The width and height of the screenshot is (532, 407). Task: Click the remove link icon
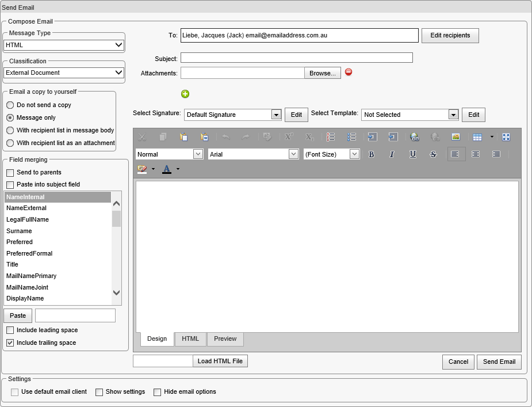(x=435, y=137)
